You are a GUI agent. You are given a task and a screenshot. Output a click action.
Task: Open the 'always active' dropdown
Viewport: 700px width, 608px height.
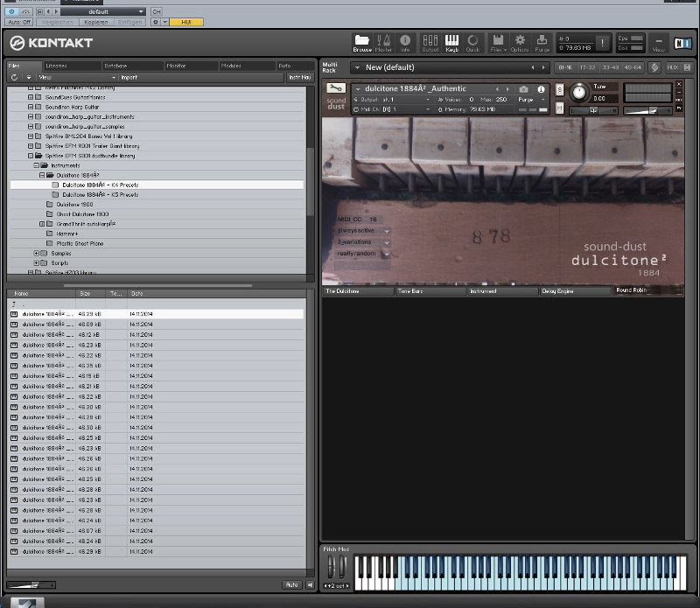(363, 231)
